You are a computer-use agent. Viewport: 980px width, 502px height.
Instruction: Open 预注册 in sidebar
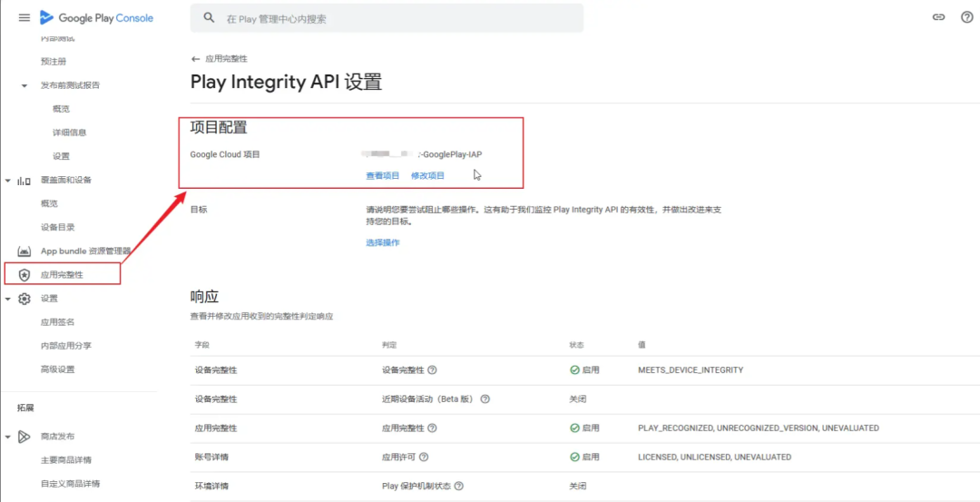tap(54, 61)
